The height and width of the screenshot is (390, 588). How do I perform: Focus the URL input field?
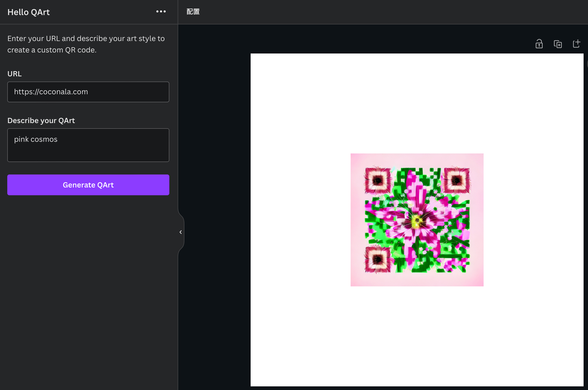88,92
